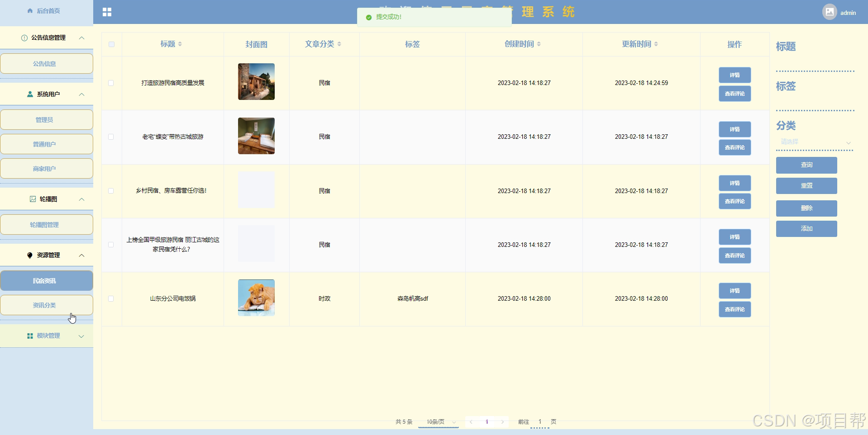
Task: Open the 分类 请选择 dropdown
Action: 815,142
